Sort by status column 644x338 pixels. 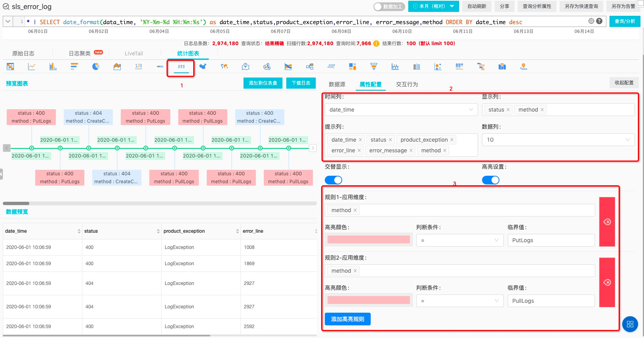158,231
